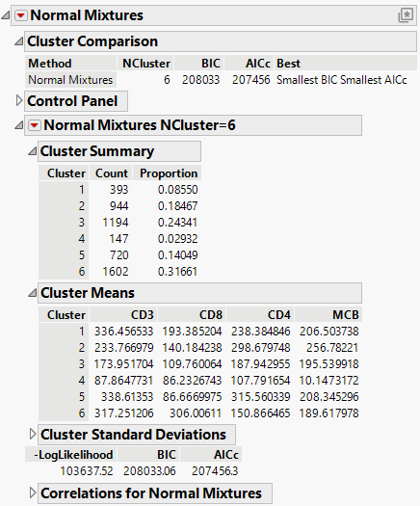Click proportion value 0.24341

point(178,223)
